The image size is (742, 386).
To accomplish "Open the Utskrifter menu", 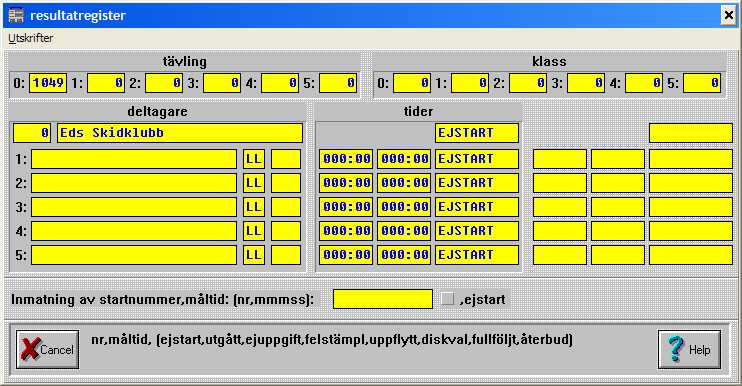I will click(31, 38).
